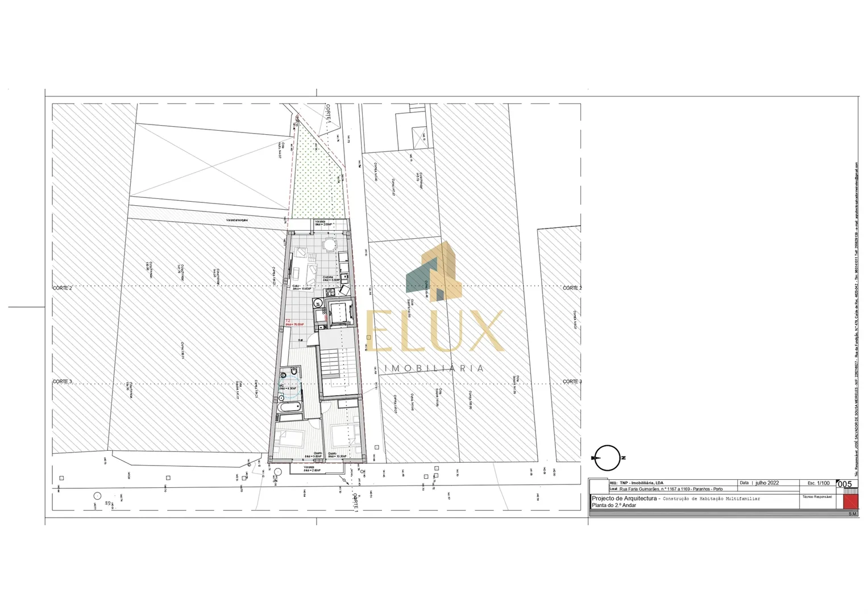The width and height of the screenshot is (868, 614).
Task: Click the scale text Esc. 1/100
Action: coord(818,483)
